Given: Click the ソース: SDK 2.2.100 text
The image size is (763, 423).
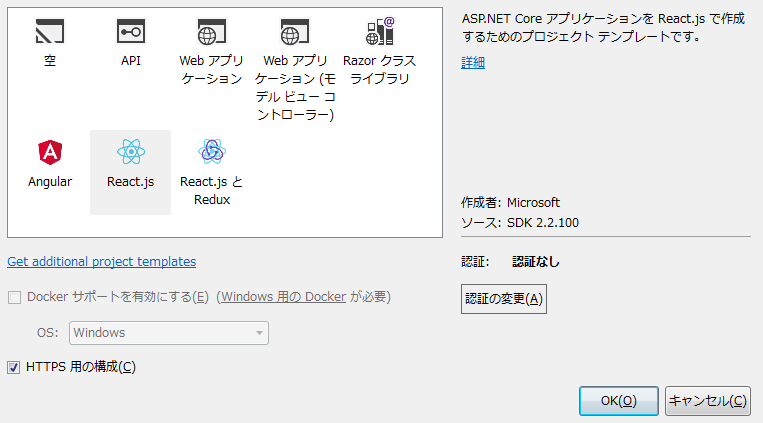Looking at the screenshot, I should 520,223.
